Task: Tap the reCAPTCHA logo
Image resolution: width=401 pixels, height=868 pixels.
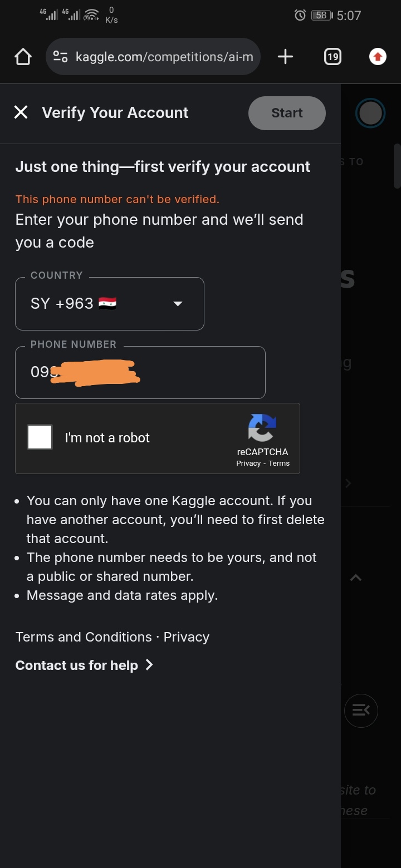Action: (x=262, y=428)
